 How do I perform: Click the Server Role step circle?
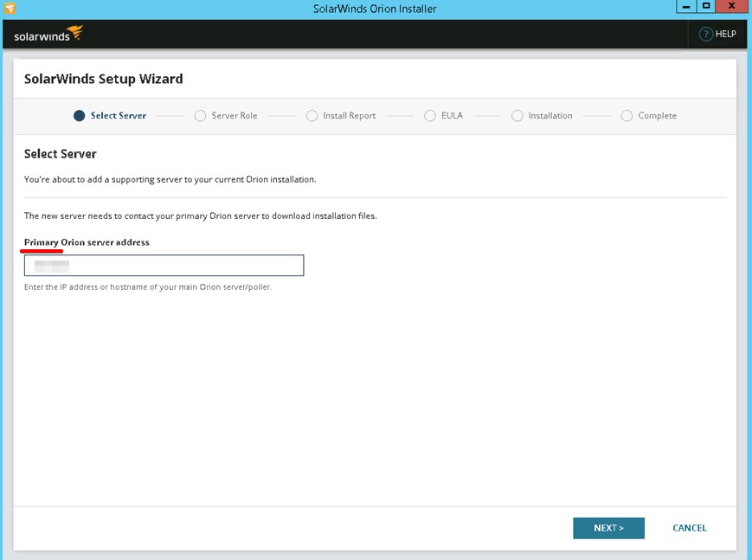(200, 116)
